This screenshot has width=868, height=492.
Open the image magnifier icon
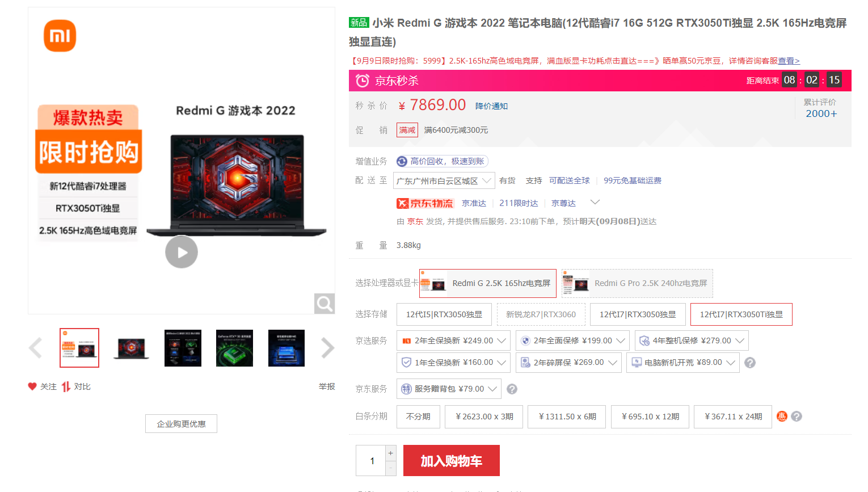pyautogui.click(x=325, y=304)
